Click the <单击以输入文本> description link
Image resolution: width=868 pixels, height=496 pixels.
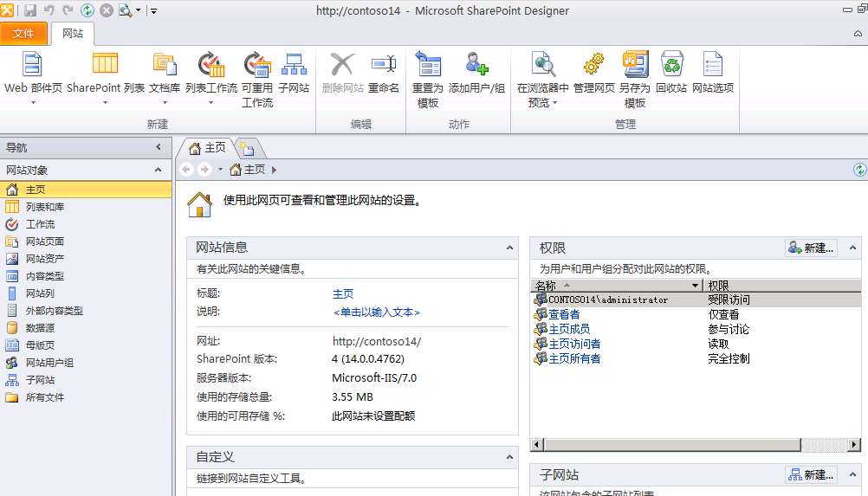(377, 312)
